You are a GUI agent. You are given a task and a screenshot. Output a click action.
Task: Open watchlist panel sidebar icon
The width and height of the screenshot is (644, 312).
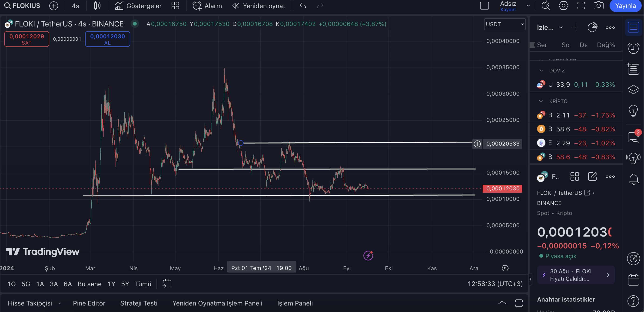[x=633, y=27]
